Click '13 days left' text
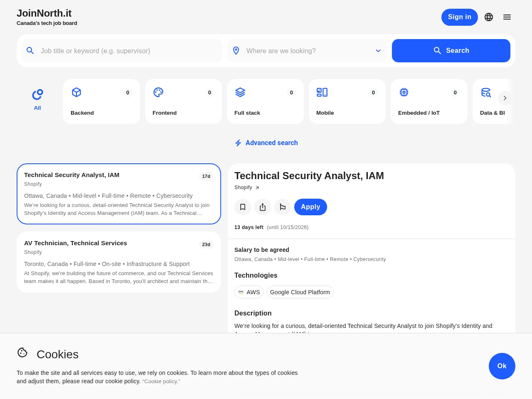The width and height of the screenshot is (532, 399). point(249,227)
